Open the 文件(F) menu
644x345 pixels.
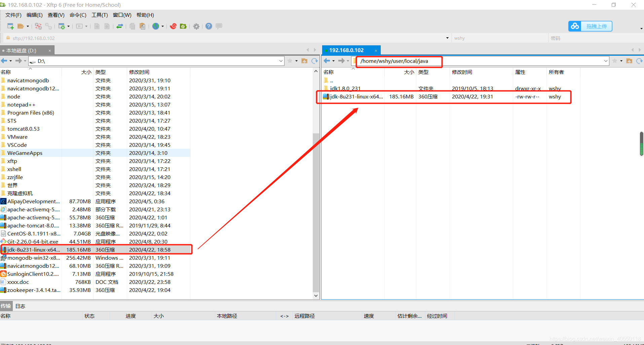click(x=13, y=15)
